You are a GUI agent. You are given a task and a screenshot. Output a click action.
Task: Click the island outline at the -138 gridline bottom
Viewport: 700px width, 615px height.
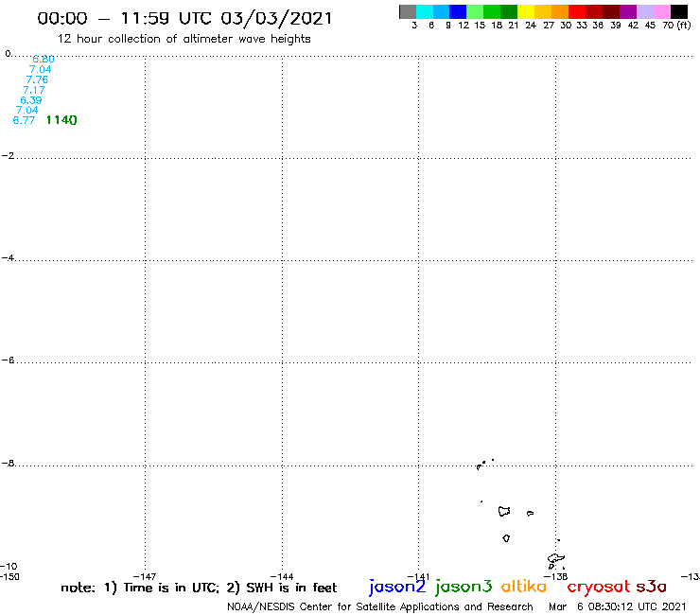(556, 560)
